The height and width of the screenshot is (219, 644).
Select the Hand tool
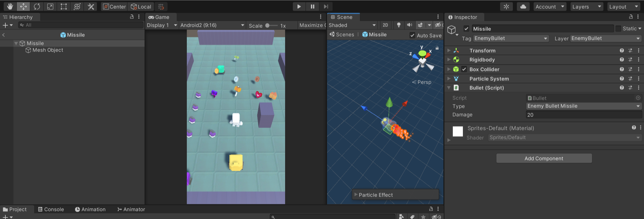click(10, 6)
